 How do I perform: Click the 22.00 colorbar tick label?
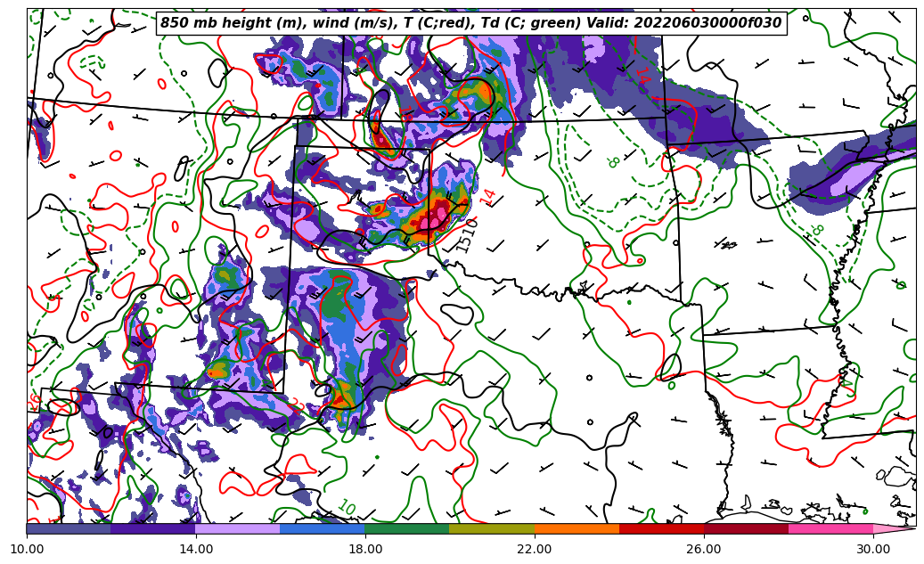535,549
